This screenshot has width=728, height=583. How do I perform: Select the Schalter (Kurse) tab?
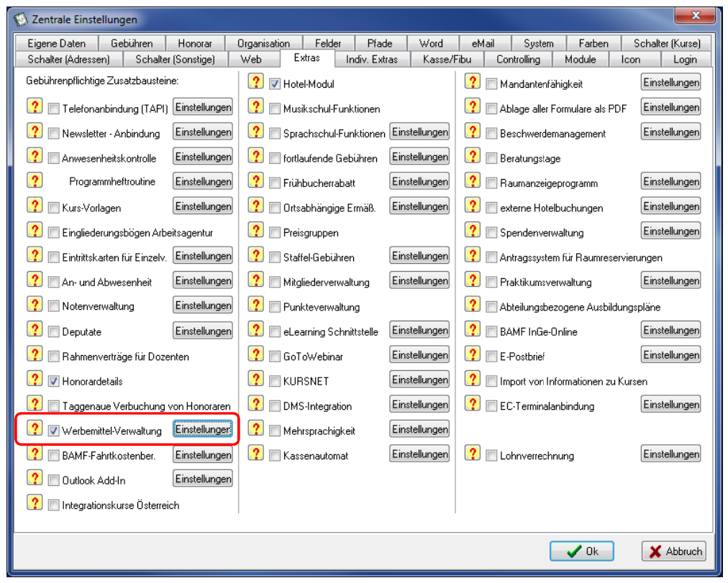[x=667, y=44]
